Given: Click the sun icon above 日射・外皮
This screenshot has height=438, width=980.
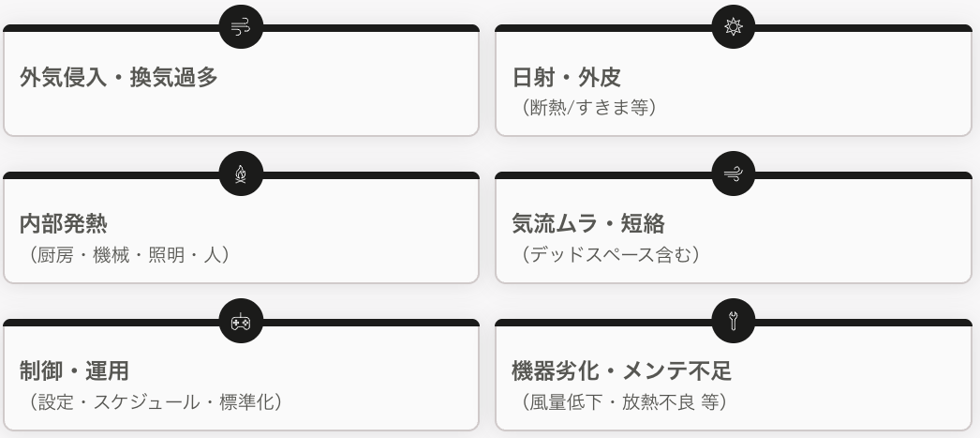Looking at the screenshot, I should click(x=733, y=27).
